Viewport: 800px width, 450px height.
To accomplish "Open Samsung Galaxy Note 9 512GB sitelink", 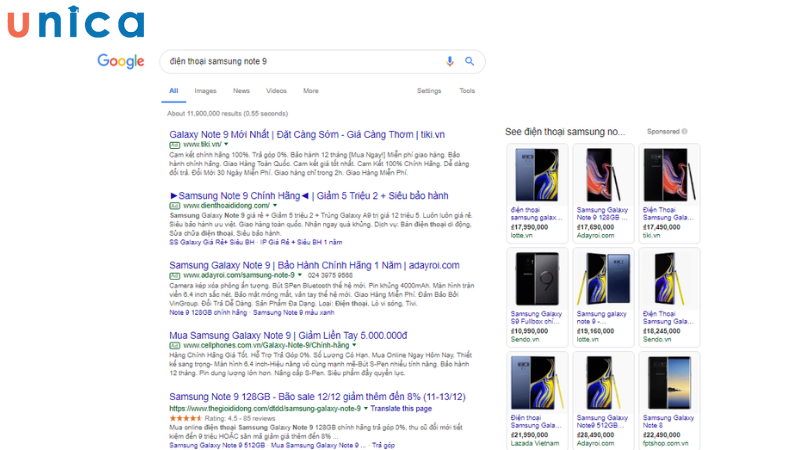I will point(217,445).
